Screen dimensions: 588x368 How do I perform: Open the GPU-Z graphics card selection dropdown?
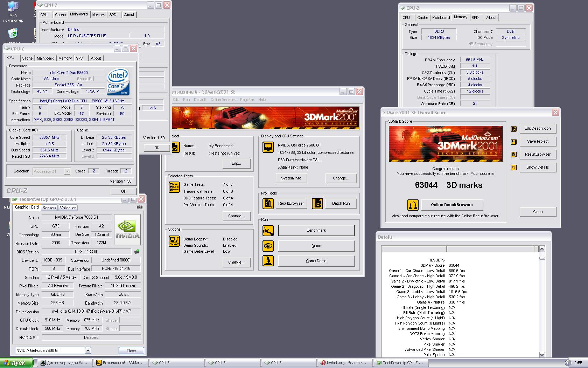coord(88,350)
